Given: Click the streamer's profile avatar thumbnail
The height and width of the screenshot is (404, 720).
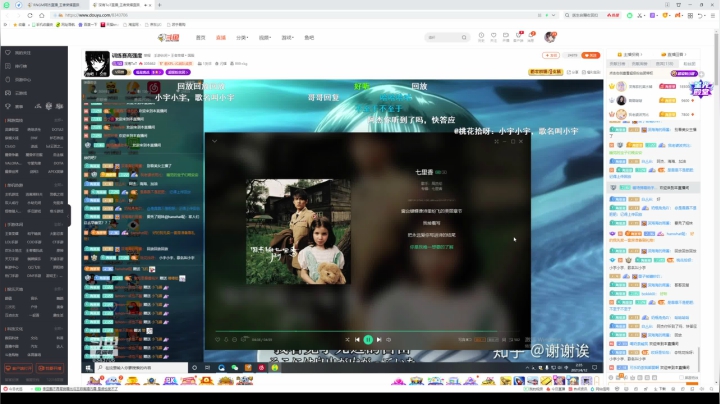Looking at the screenshot, I should (97, 64).
